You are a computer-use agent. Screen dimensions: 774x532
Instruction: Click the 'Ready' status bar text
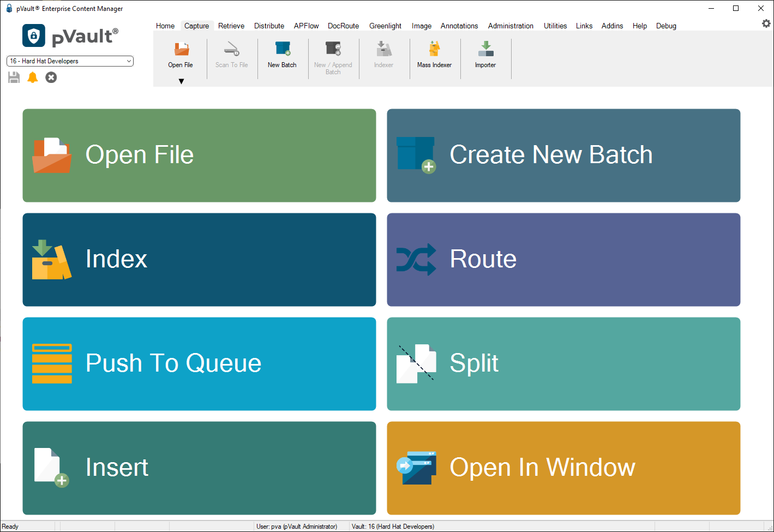point(10,527)
